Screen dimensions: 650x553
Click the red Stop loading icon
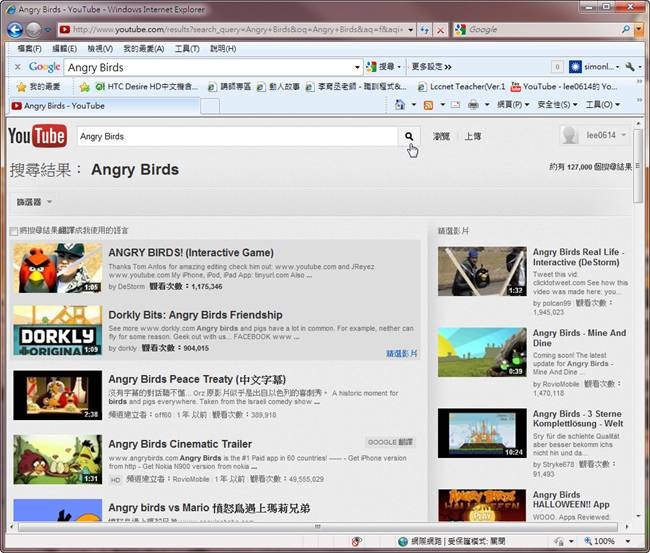coord(440,30)
